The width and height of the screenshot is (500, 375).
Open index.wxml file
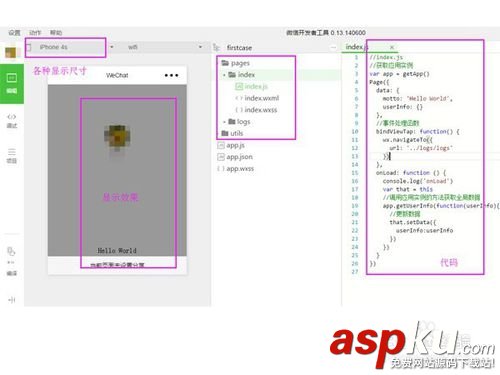click(x=257, y=98)
